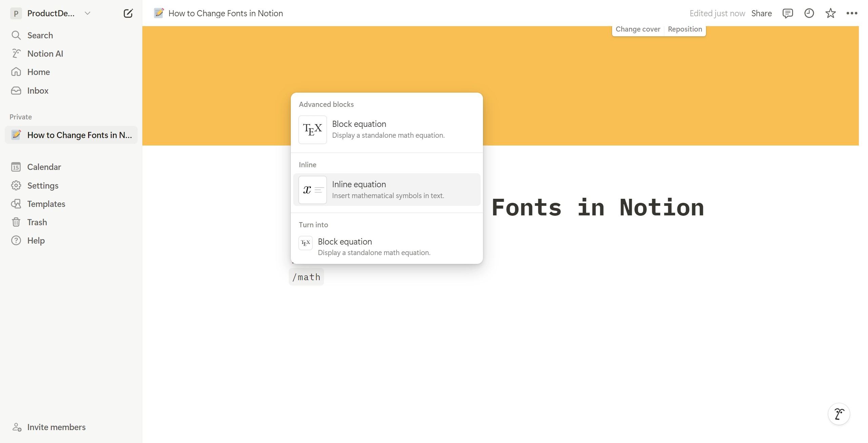Image resolution: width=868 pixels, height=443 pixels.
Task: Select How to Change Fonts page in sidebar
Action: 71,135
